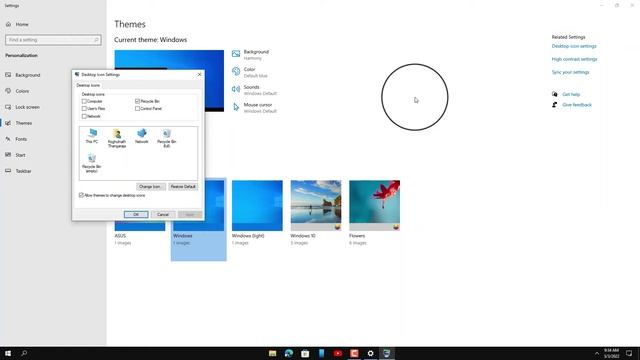Select the Windows (light) theme thumbnail
Image resolution: width=640 pixels, height=360 pixels.
[257, 205]
